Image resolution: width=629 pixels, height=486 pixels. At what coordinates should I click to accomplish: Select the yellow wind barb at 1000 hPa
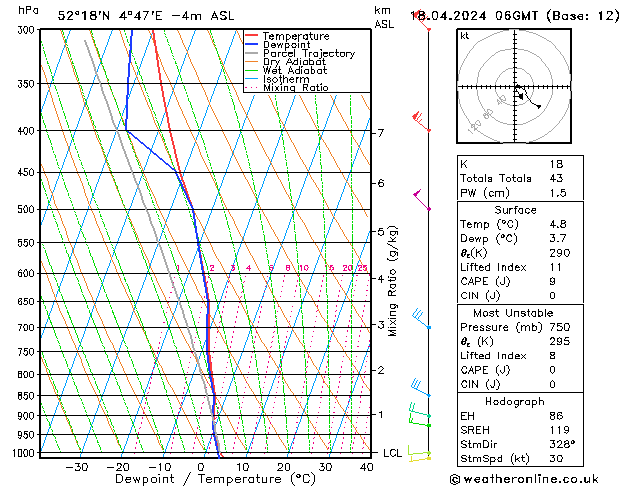[420, 456]
